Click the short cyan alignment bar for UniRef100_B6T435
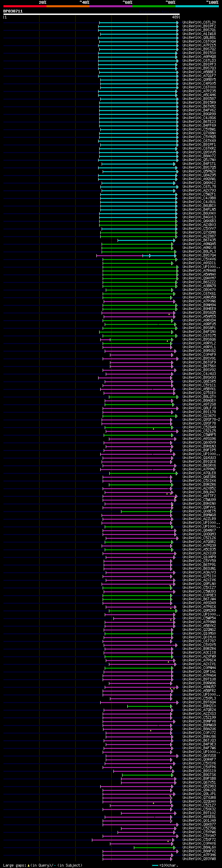Viewport: 222px width, 868px height. point(146,240)
